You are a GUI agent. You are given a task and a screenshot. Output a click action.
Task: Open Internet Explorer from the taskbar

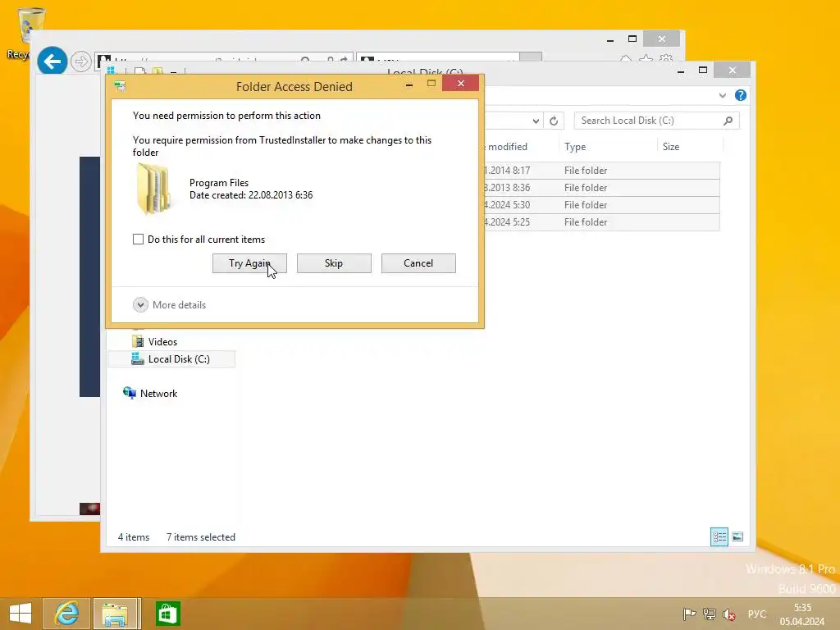(x=66, y=614)
